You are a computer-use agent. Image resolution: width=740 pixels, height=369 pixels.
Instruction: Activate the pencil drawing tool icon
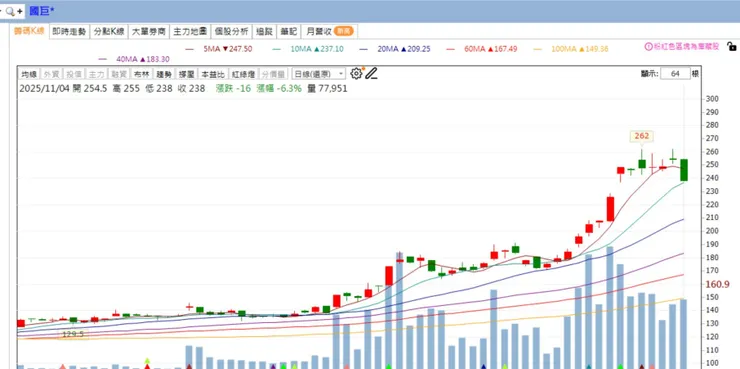371,74
